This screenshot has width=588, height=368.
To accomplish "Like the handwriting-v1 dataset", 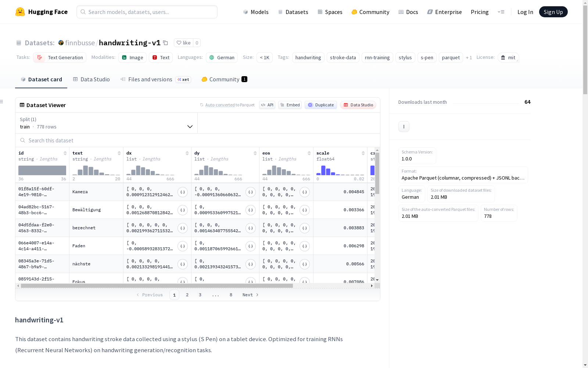I will click(x=183, y=43).
